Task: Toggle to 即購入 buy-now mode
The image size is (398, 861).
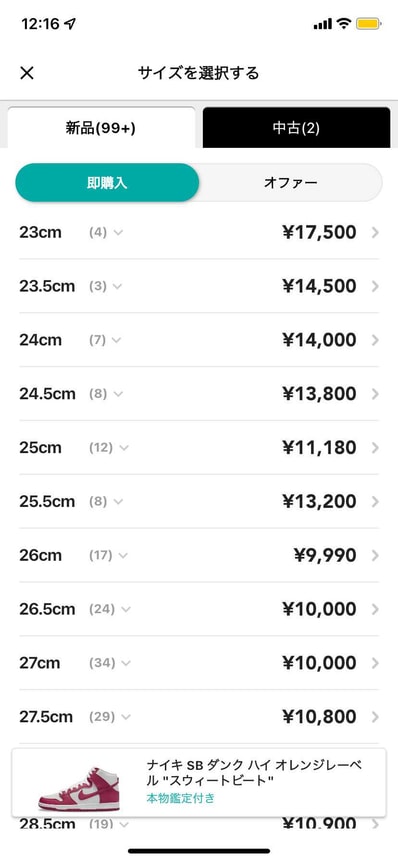Action: [107, 183]
